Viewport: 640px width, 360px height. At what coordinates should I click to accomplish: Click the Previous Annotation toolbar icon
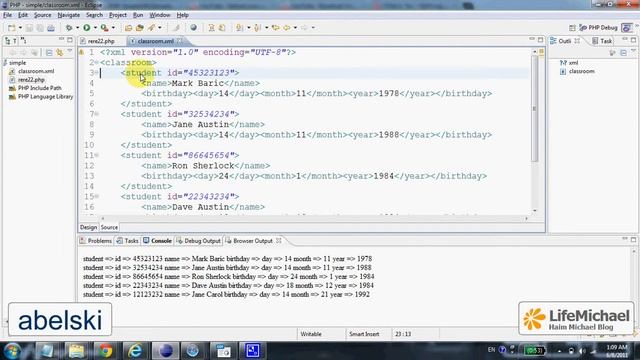click(x=257, y=28)
